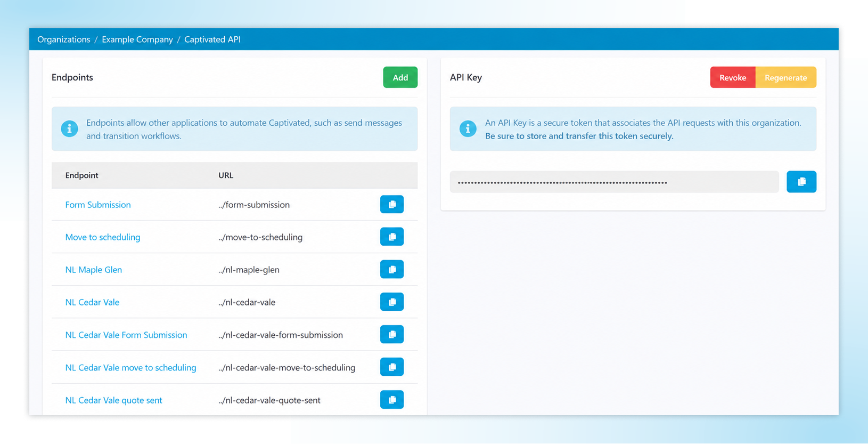
Task: Click the API Key info circle icon
Action: 468,128
